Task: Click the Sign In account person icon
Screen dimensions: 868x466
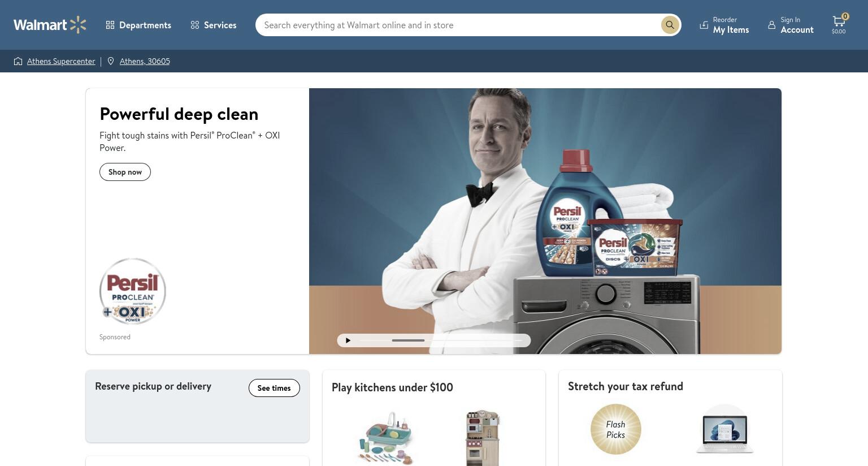Action: pyautogui.click(x=771, y=25)
